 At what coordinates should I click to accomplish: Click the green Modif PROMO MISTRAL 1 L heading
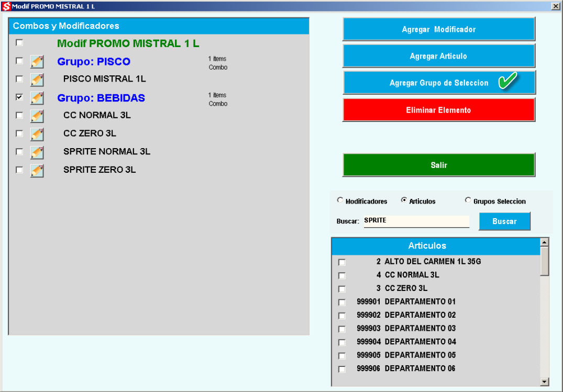[x=128, y=43]
